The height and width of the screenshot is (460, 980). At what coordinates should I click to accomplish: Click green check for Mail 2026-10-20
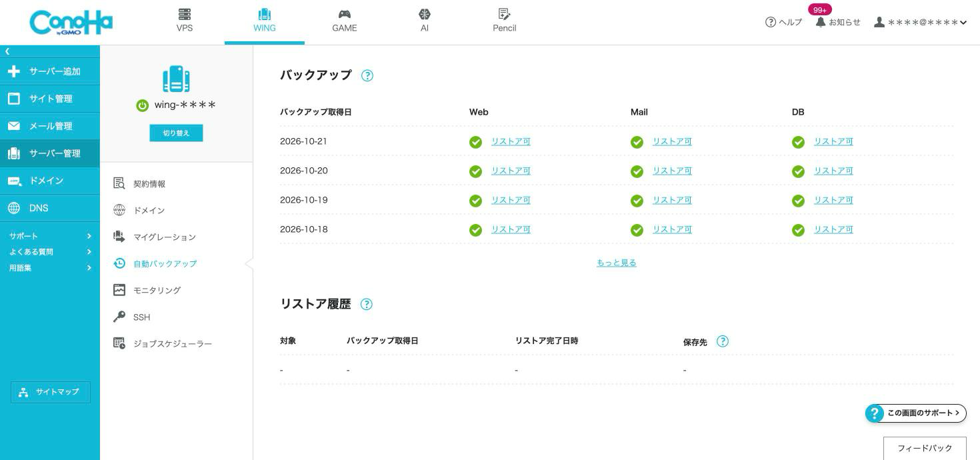[x=637, y=171]
